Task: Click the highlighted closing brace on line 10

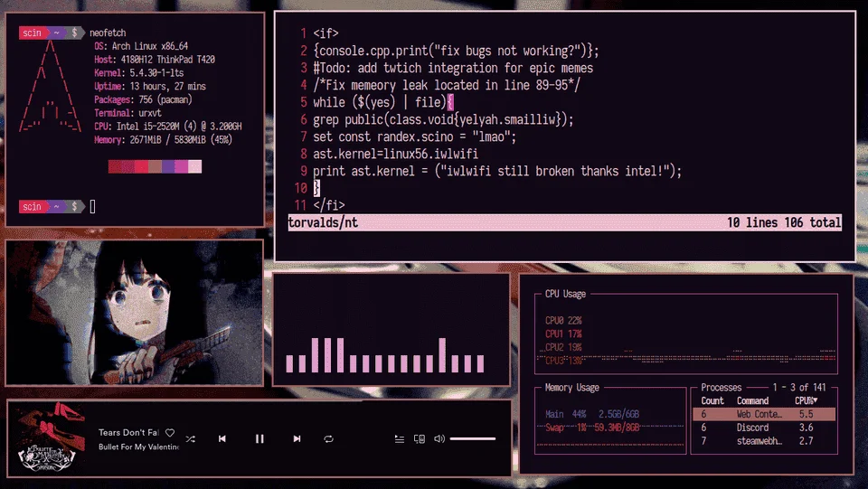Action: (316, 188)
